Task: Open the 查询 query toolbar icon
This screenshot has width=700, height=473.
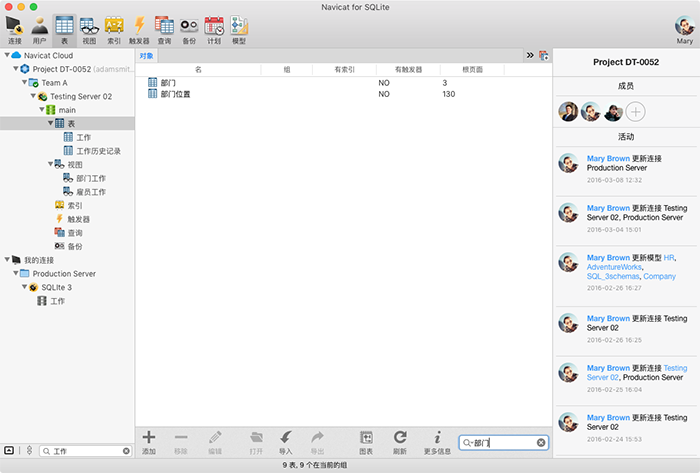Action: coord(164,30)
